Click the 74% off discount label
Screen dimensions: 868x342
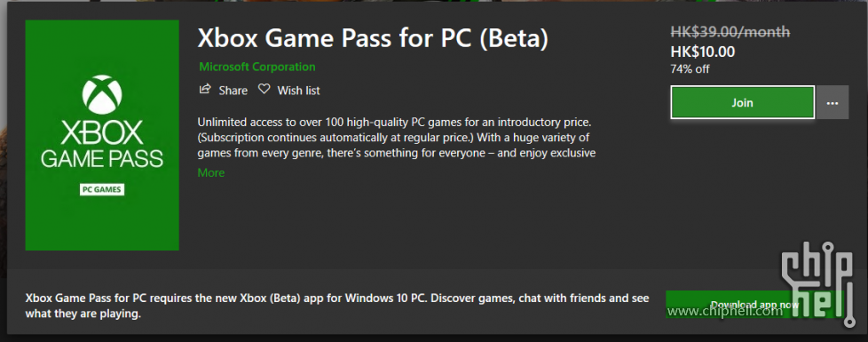click(x=690, y=69)
